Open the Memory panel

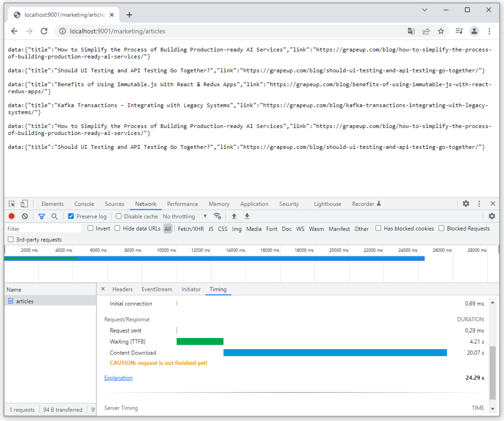219,204
